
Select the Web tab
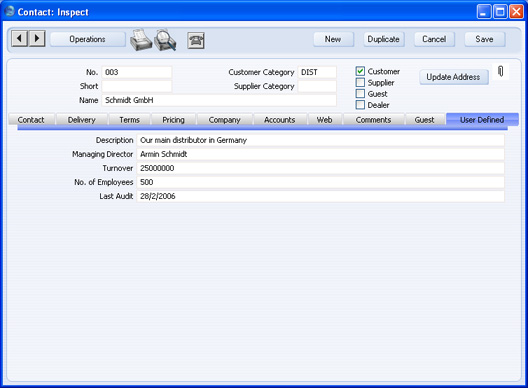324,120
